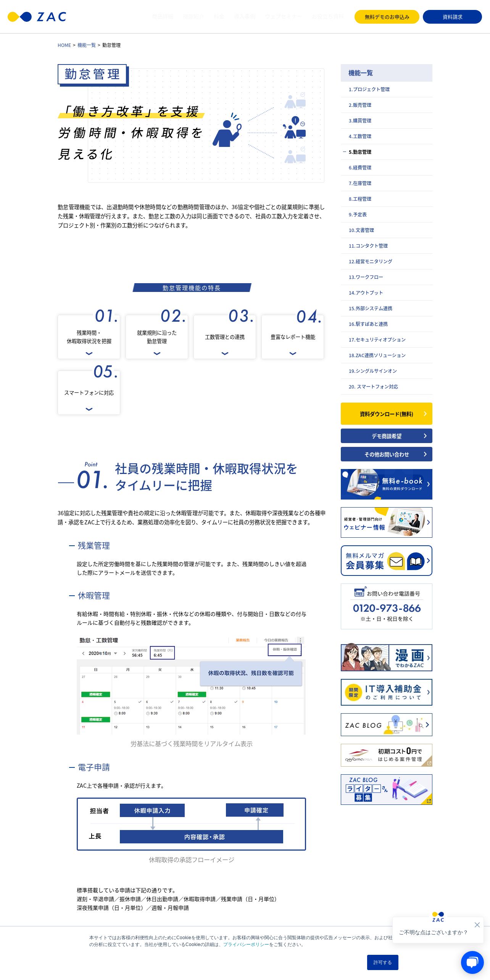Screen dimensions: 490x980
Task: Click three-dot menu icon in 勤怠・工数管理 screenshot
Action: point(300,640)
